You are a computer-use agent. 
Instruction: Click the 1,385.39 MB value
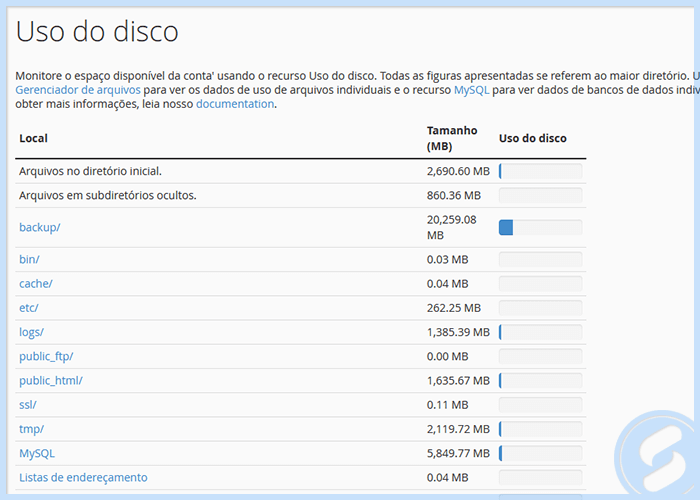458,332
